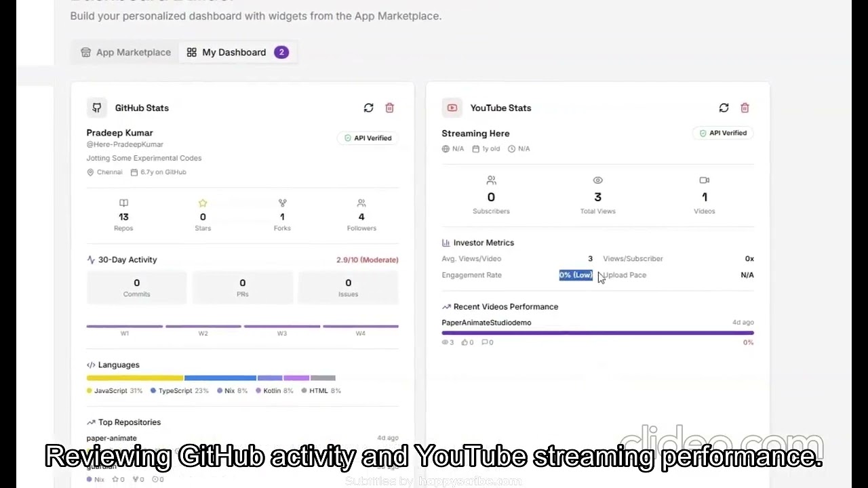
Task: Click the location pin icon beside Chennai
Action: [x=90, y=172]
